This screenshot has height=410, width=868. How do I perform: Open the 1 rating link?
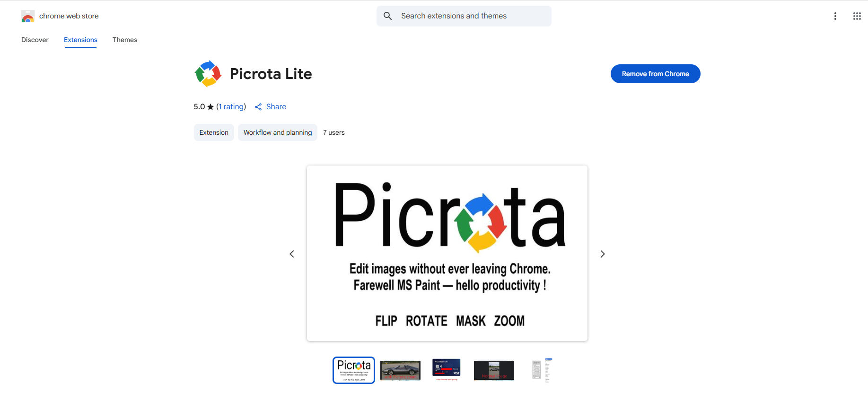[x=231, y=107]
